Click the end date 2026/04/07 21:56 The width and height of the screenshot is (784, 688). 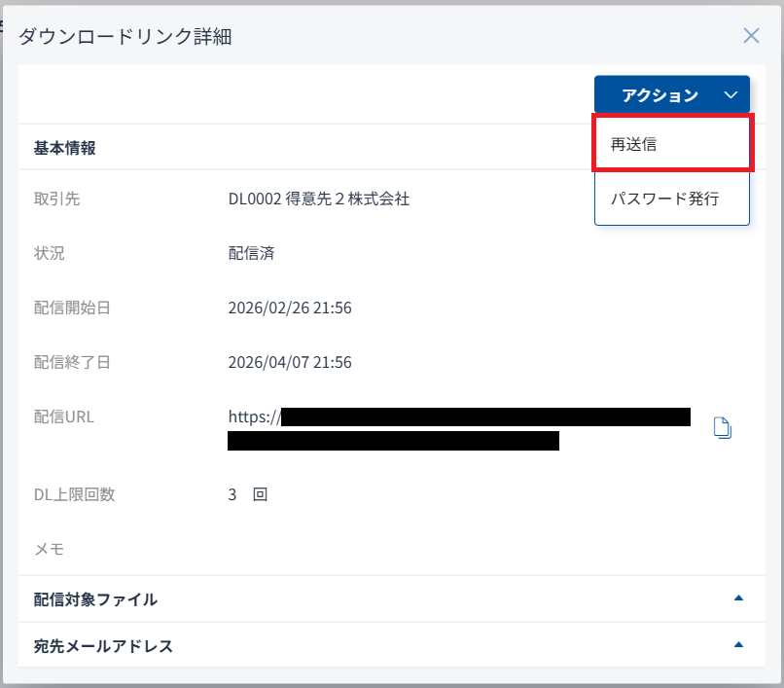289,362
